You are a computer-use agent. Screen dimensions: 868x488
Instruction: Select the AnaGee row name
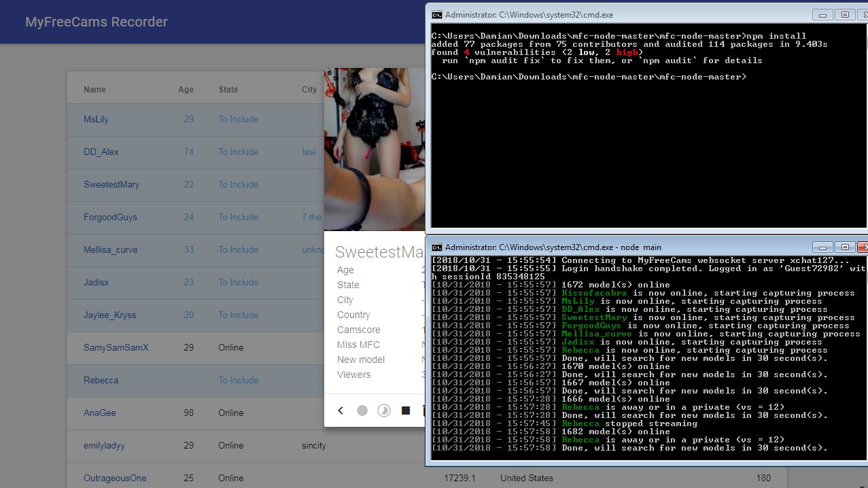100,413
